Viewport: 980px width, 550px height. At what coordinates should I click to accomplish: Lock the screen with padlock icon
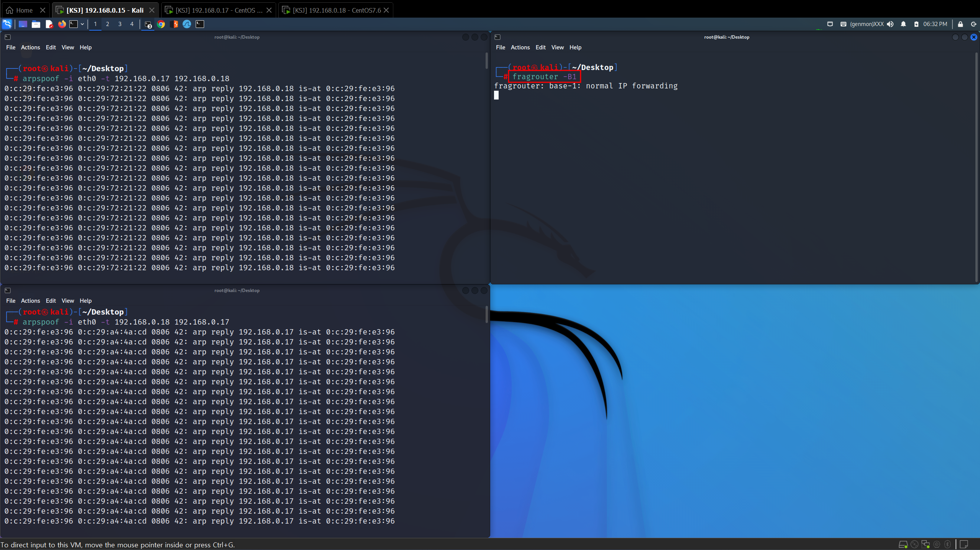click(x=960, y=24)
